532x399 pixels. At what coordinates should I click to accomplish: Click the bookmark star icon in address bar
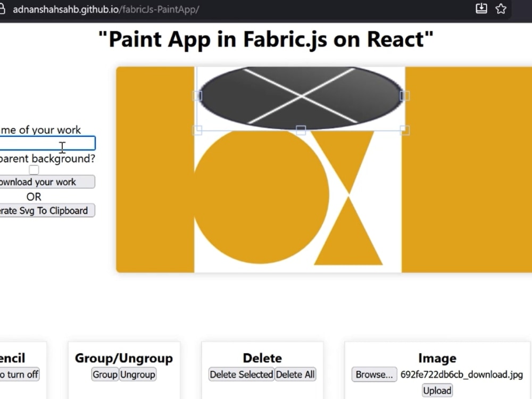[x=501, y=9]
